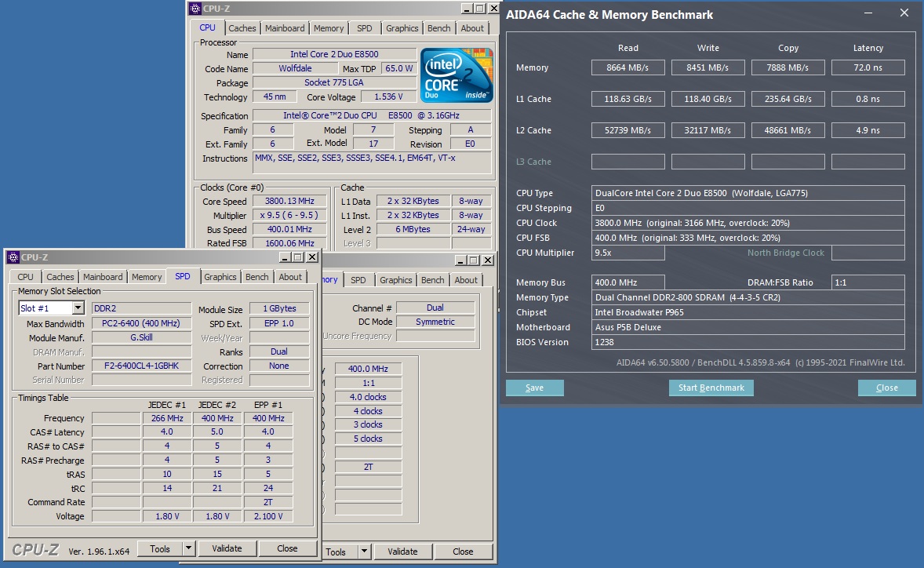
Task: Click the Memory Read value 8664 MB/s
Action: [x=628, y=67]
